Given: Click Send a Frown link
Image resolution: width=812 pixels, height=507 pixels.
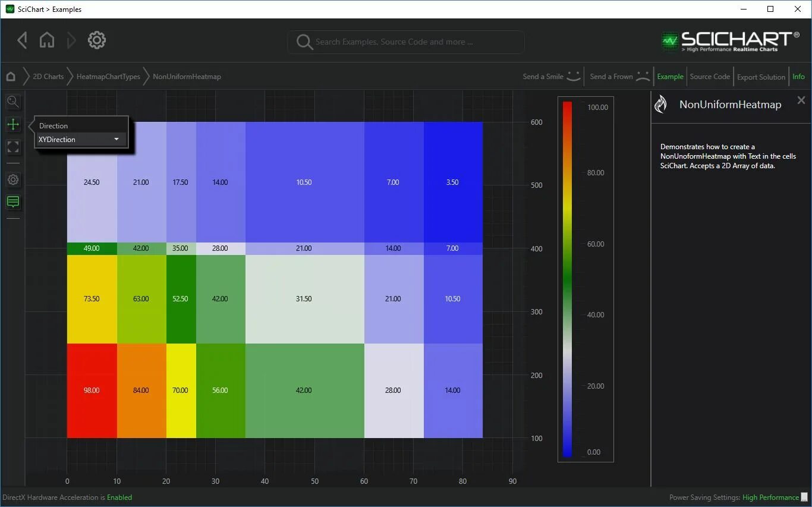Looking at the screenshot, I should [x=611, y=77].
